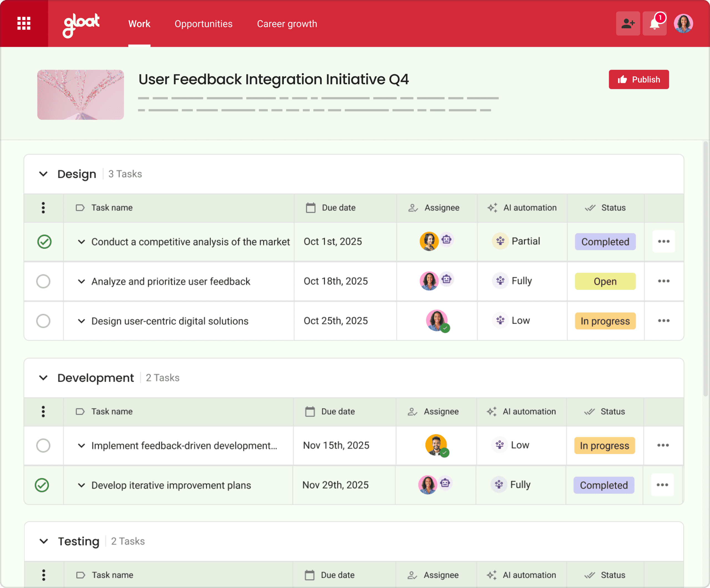Open the apps grid launcher icon
Screen dimensions: 710x588
pyautogui.click(x=24, y=23)
